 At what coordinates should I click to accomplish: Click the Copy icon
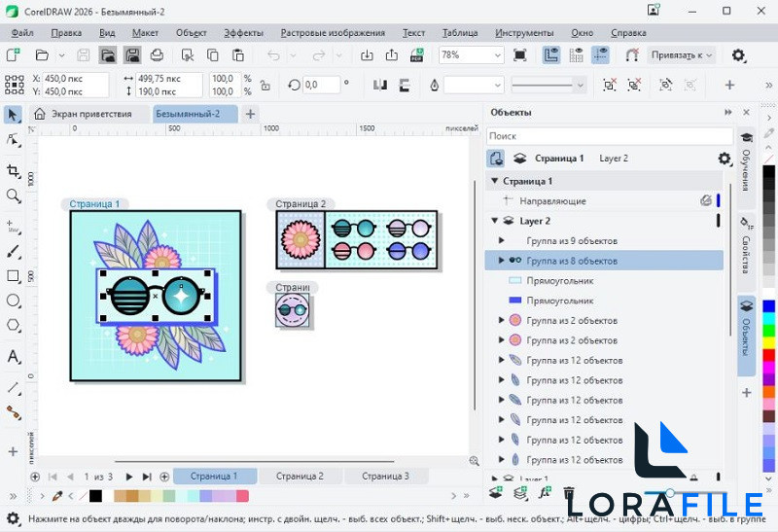[x=213, y=54]
